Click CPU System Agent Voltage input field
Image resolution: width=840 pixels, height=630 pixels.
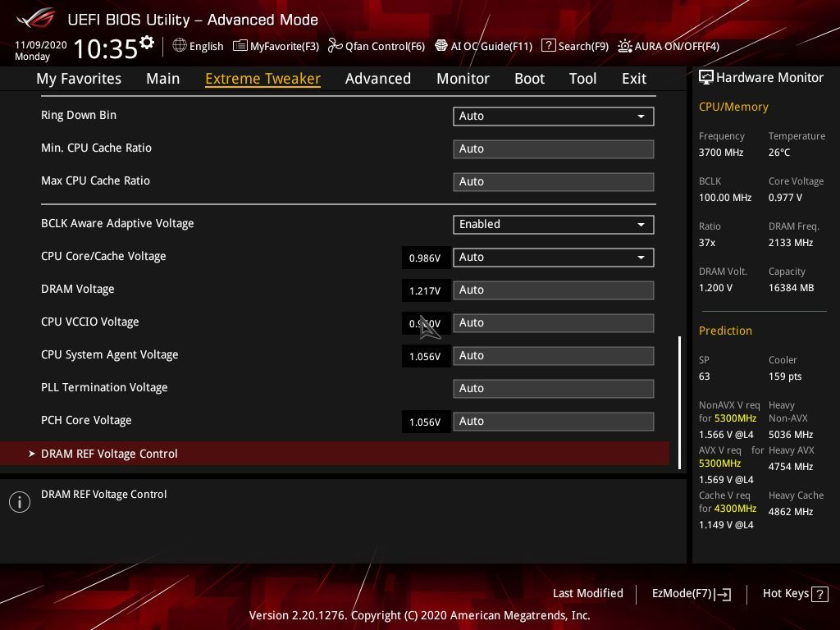pyautogui.click(x=554, y=356)
